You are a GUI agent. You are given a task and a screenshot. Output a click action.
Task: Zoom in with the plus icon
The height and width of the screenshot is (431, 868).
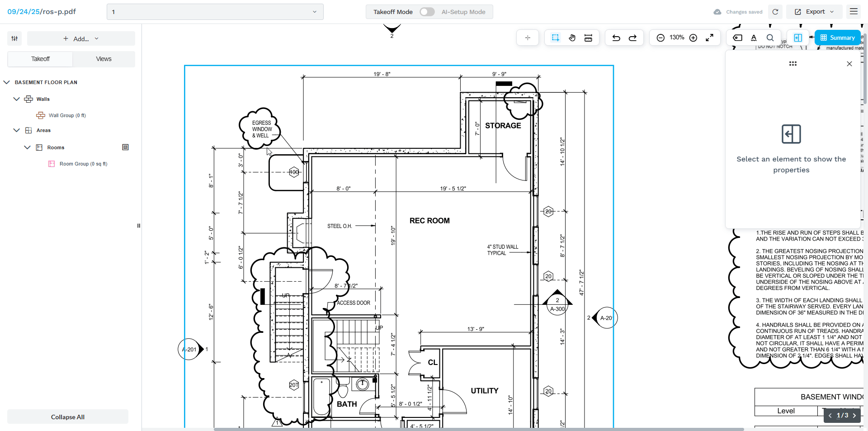click(x=693, y=38)
